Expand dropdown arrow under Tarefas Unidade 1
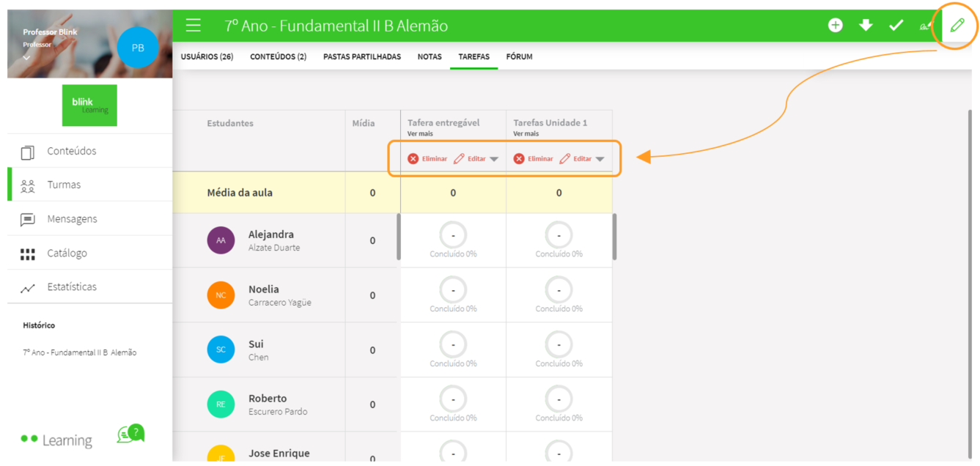 point(600,159)
